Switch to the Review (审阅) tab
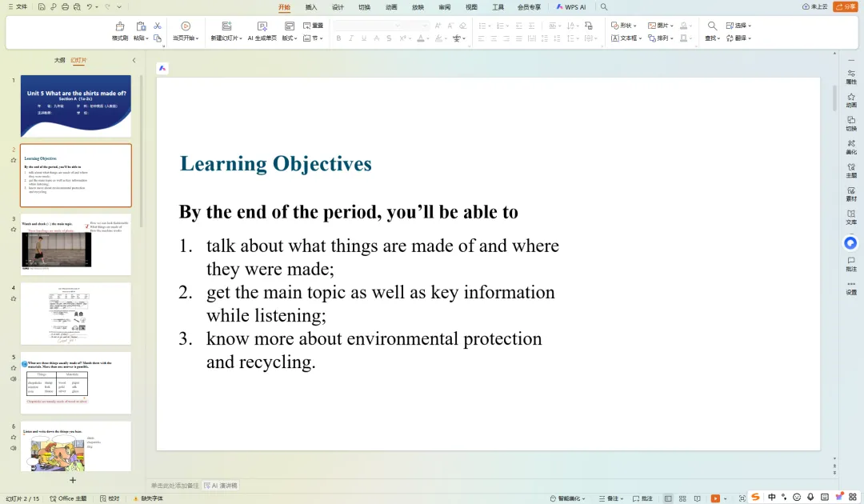 (444, 7)
